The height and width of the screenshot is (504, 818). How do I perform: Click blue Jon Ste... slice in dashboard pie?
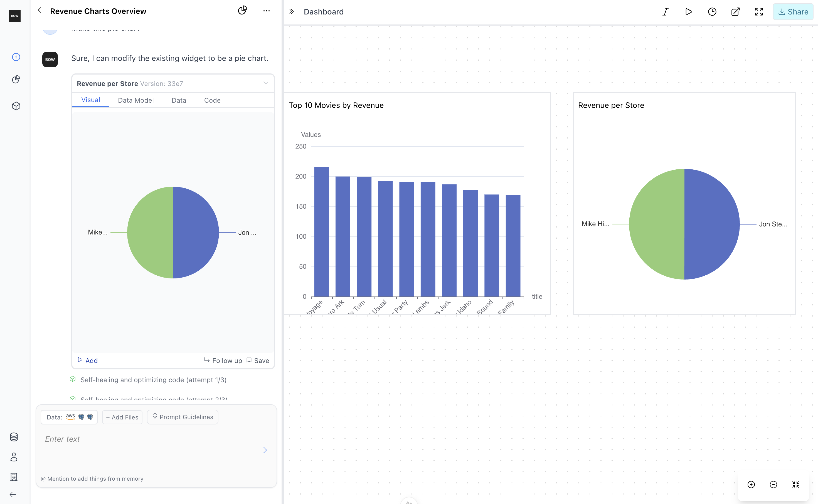712,224
